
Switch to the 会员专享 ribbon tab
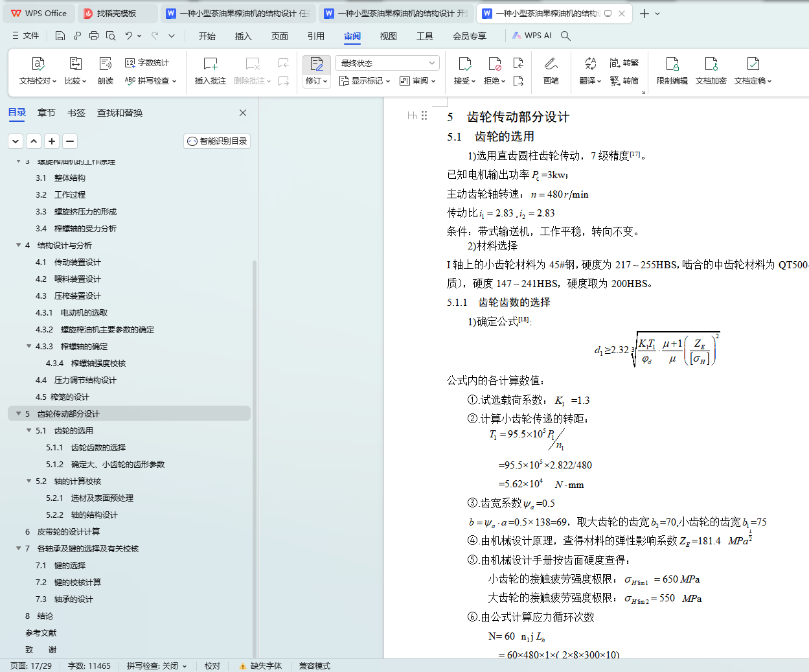470,36
